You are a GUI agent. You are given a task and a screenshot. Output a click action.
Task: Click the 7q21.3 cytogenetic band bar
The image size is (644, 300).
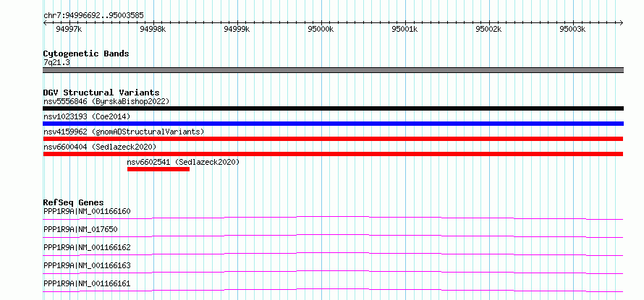tap(333, 70)
